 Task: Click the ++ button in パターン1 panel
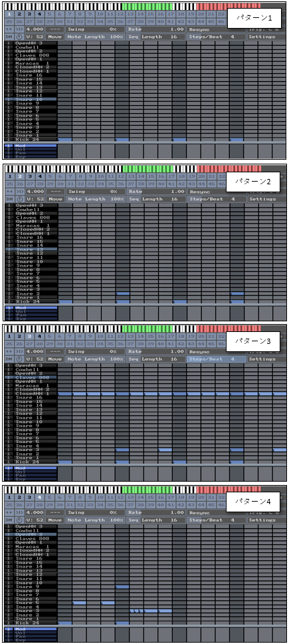pos(9,29)
